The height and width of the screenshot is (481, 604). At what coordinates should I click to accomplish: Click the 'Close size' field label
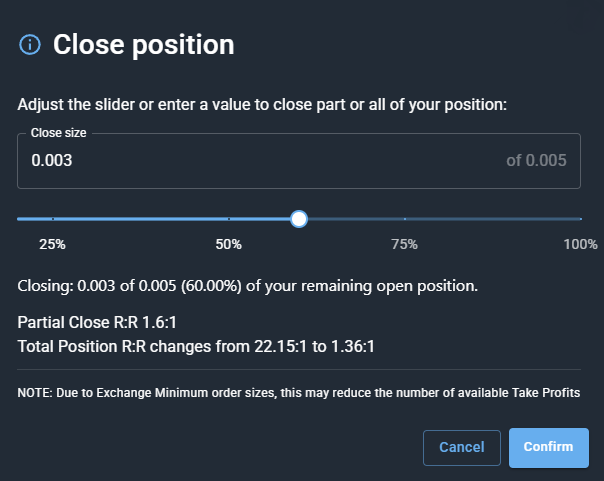pyautogui.click(x=59, y=133)
